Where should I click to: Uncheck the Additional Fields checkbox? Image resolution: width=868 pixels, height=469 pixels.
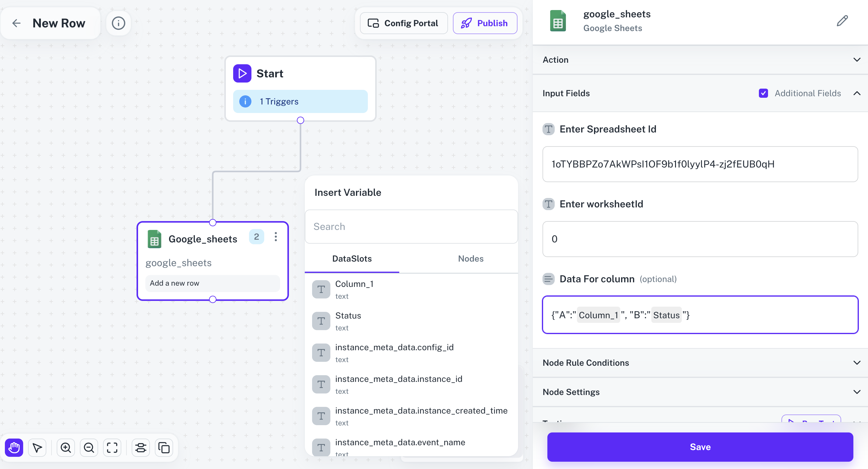click(763, 93)
